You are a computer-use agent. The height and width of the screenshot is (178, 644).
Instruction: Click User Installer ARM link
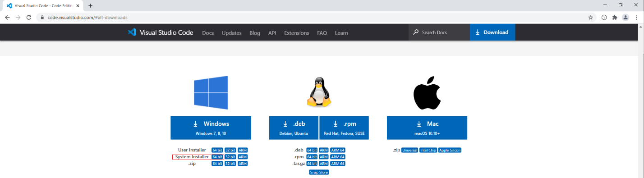click(243, 150)
